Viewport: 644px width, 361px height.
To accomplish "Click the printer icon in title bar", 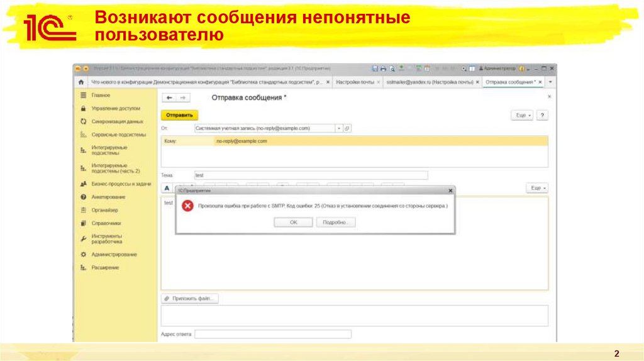I will (383, 69).
